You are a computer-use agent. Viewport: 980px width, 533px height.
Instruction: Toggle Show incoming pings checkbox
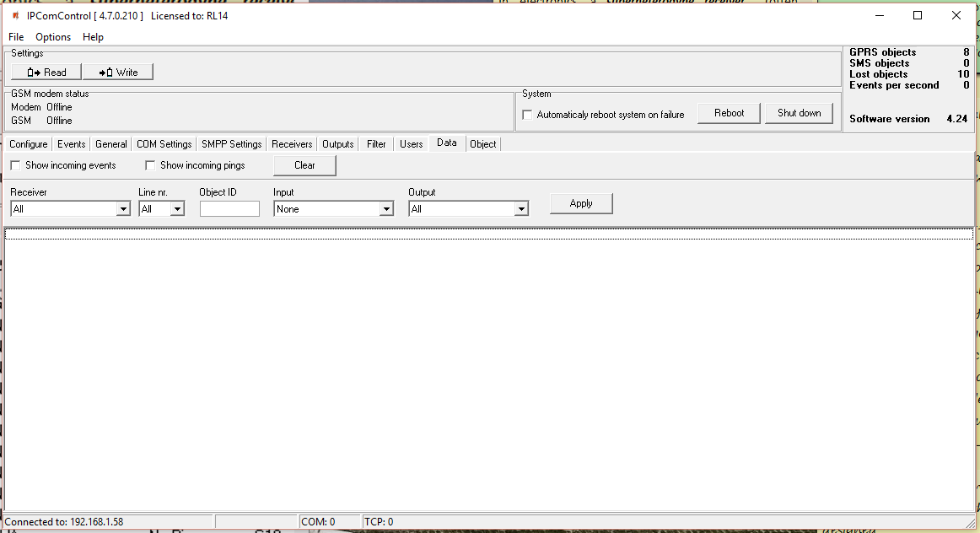151,165
